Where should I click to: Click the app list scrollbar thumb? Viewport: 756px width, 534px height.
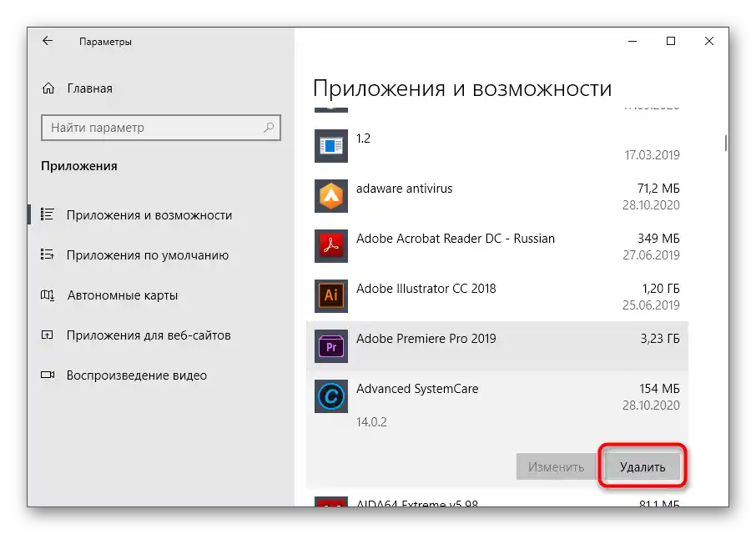point(726,144)
